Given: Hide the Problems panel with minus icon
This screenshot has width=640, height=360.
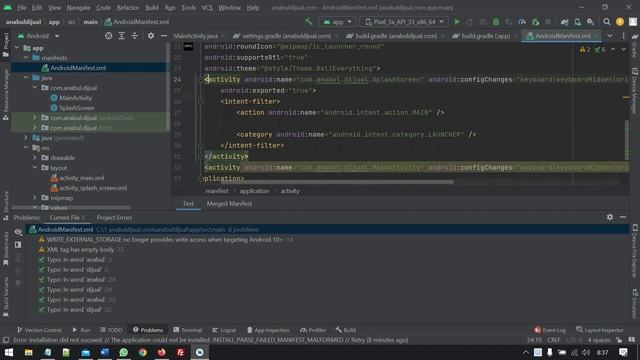Looking at the screenshot, I should [x=623, y=217].
